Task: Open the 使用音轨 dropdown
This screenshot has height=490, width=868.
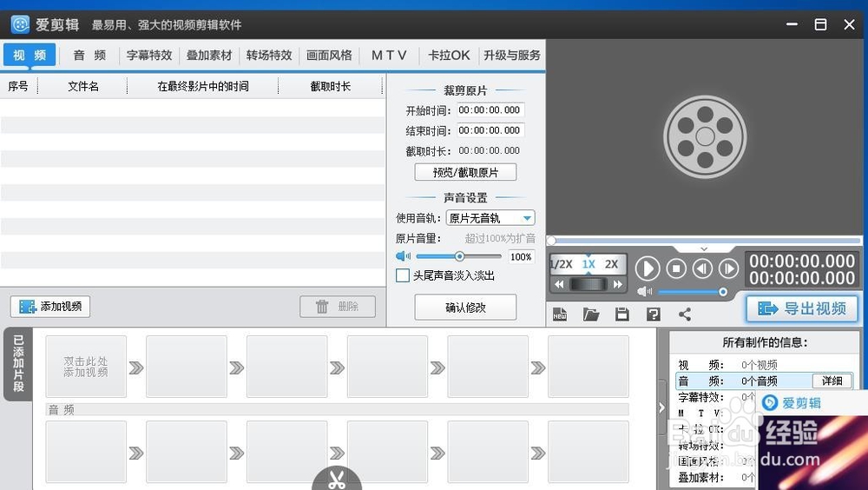Action: 490,218
